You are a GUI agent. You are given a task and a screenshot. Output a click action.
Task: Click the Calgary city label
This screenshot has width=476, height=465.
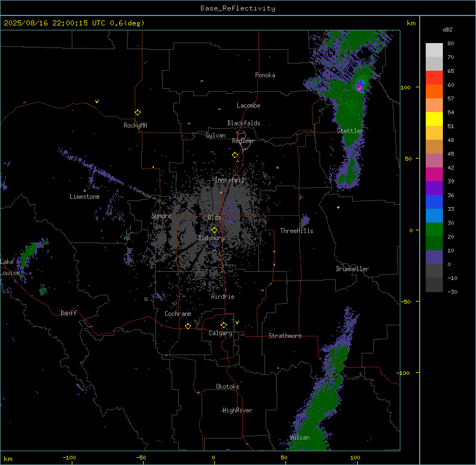[x=220, y=333]
